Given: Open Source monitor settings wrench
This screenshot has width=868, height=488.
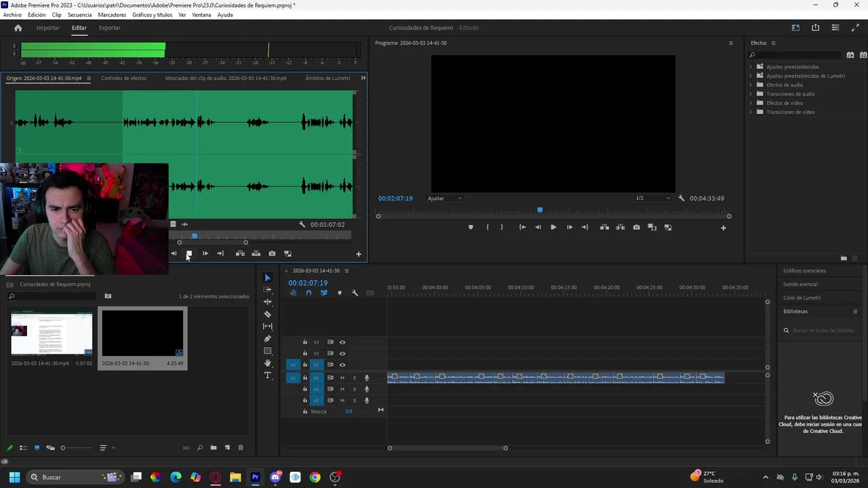Looking at the screenshot, I should [302, 224].
